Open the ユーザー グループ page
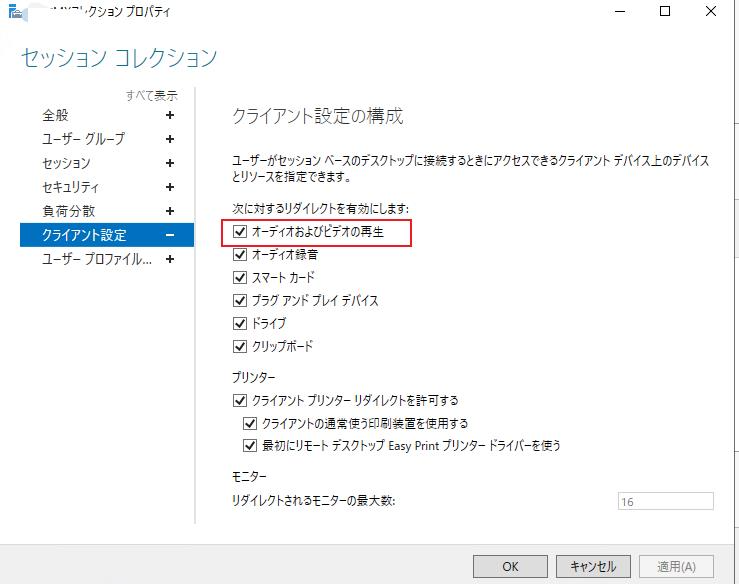Viewport: 739px width, 584px height. (x=83, y=139)
